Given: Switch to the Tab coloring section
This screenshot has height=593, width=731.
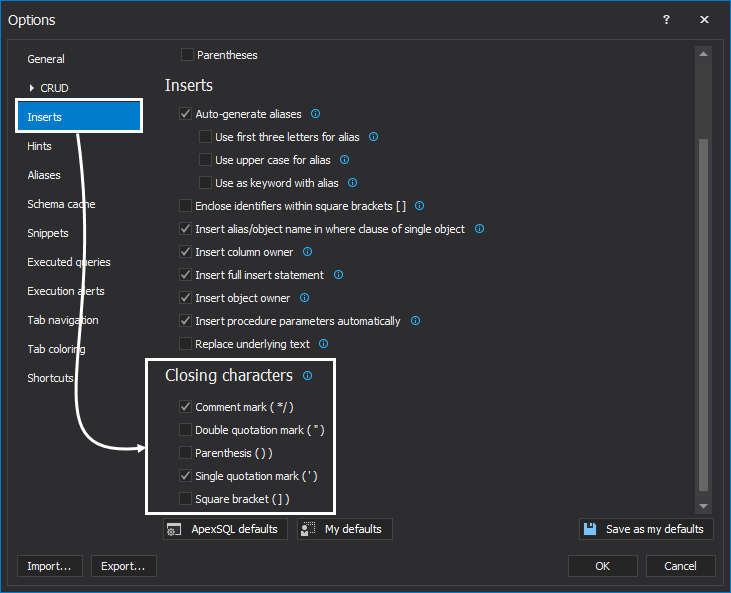Looking at the screenshot, I should [x=56, y=349].
